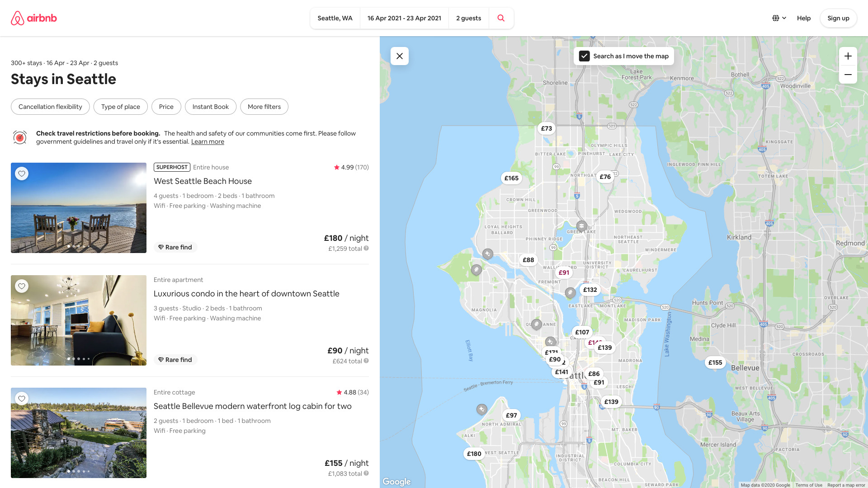
Task: Save the West Seattle Beach House with heart icon
Action: point(22,174)
